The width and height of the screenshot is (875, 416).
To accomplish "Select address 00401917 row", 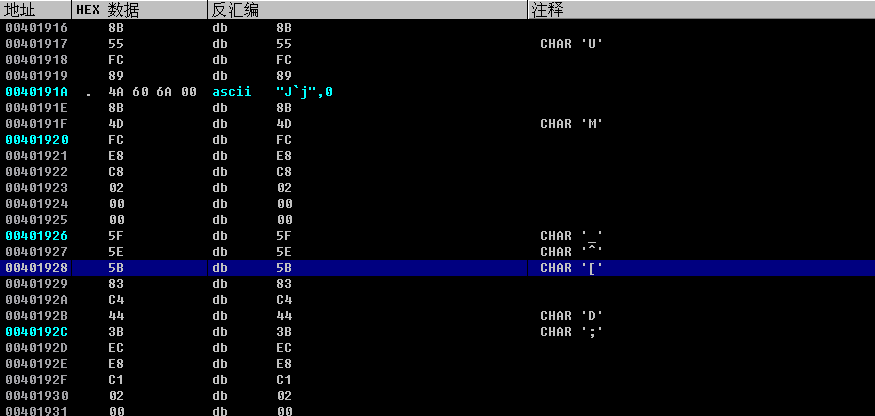I will 438,44.
